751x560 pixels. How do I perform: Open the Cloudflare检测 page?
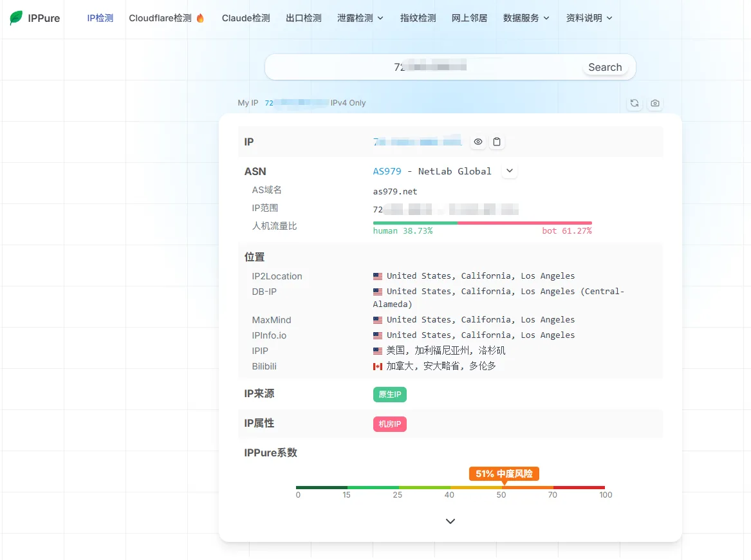[x=160, y=18]
